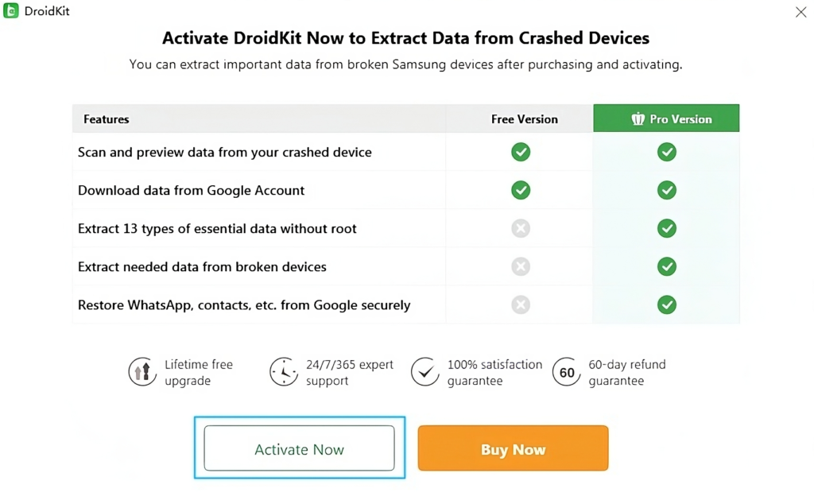Click the gray cross for extracting data without root
The width and height of the screenshot is (814, 504).
[521, 228]
